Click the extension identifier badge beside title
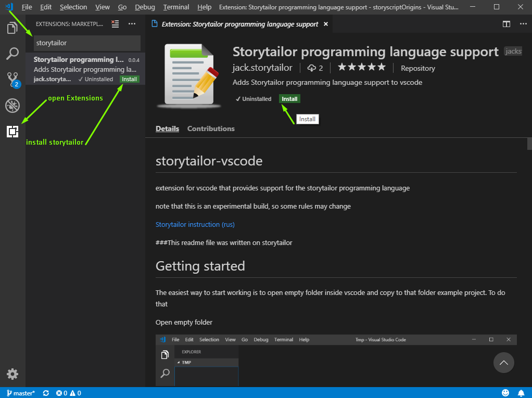This screenshot has height=398, width=532. pos(513,51)
